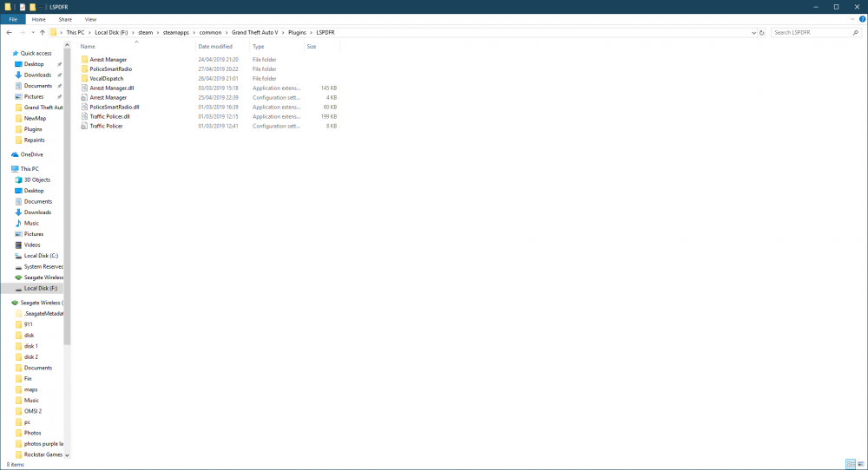
Task: Click 'Grand Theft Auto V' breadcrumb
Action: tap(254, 33)
